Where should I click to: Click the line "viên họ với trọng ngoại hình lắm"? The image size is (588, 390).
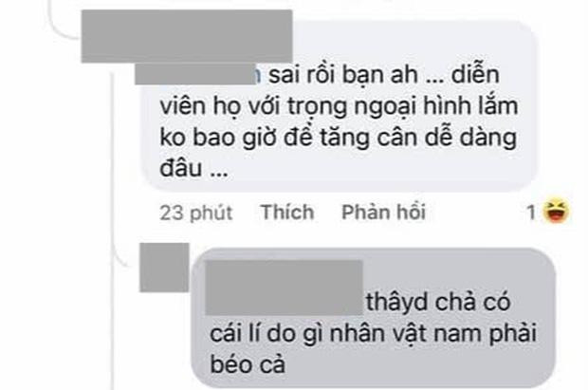[x=339, y=106]
